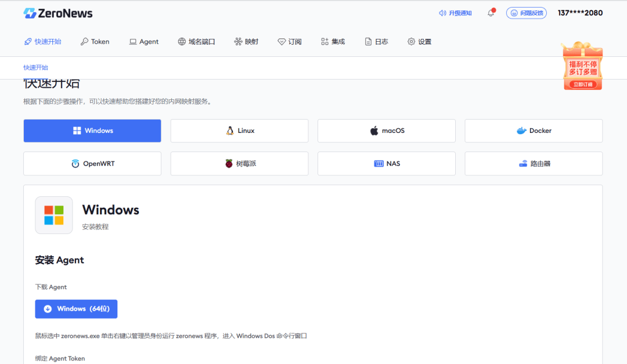627x364 pixels.
Task: Open the 订阅 subscription tab
Action: pyautogui.click(x=290, y=42)
